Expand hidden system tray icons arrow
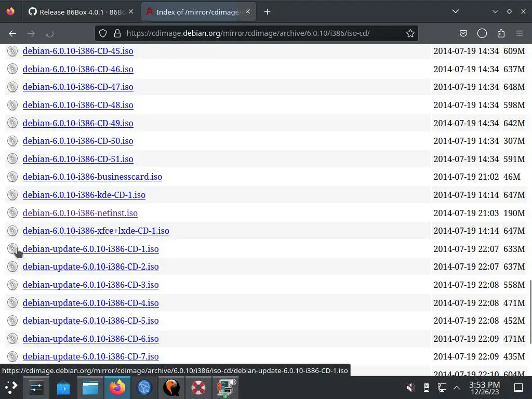Image resolution: width=532 pixels, height=399 pixels. pyautogui.click(x=457, y=388)
